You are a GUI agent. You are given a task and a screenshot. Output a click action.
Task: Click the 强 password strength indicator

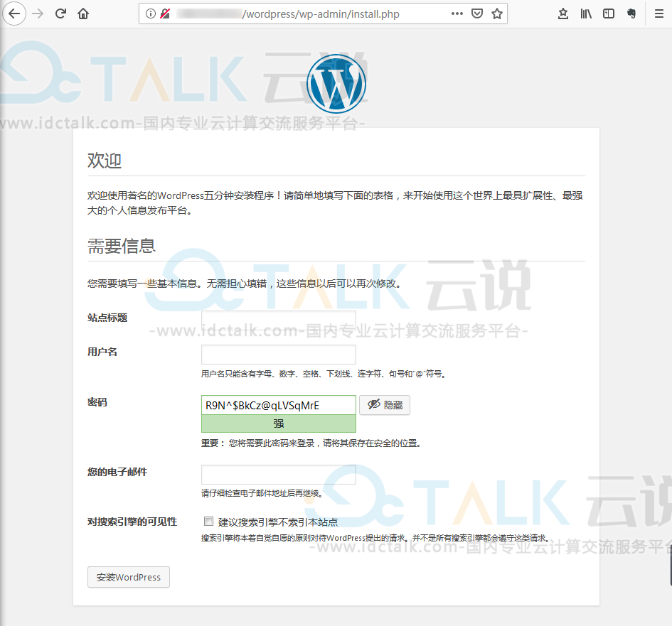[279, 423]
